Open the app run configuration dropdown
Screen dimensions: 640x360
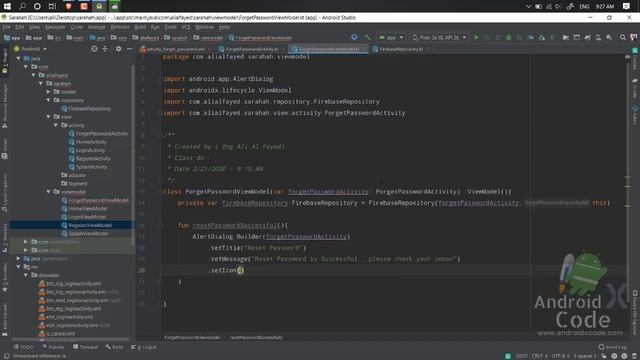coord(391,38)
